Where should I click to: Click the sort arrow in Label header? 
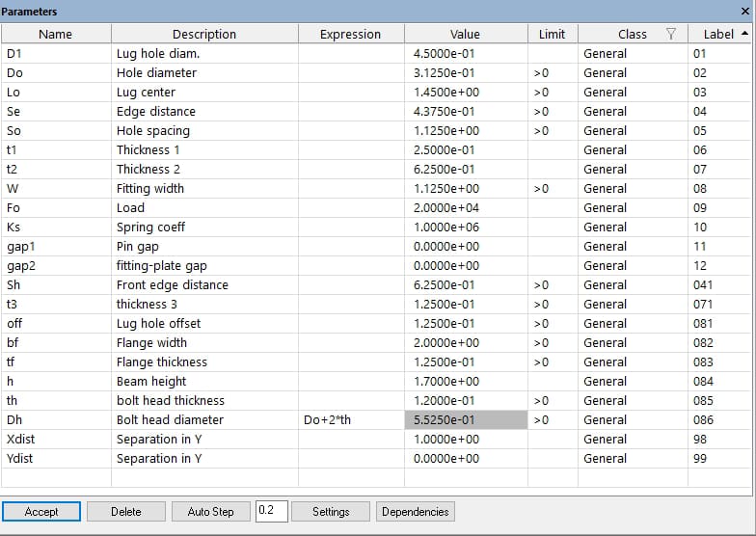pyautogui.click(x=743, y=34)
